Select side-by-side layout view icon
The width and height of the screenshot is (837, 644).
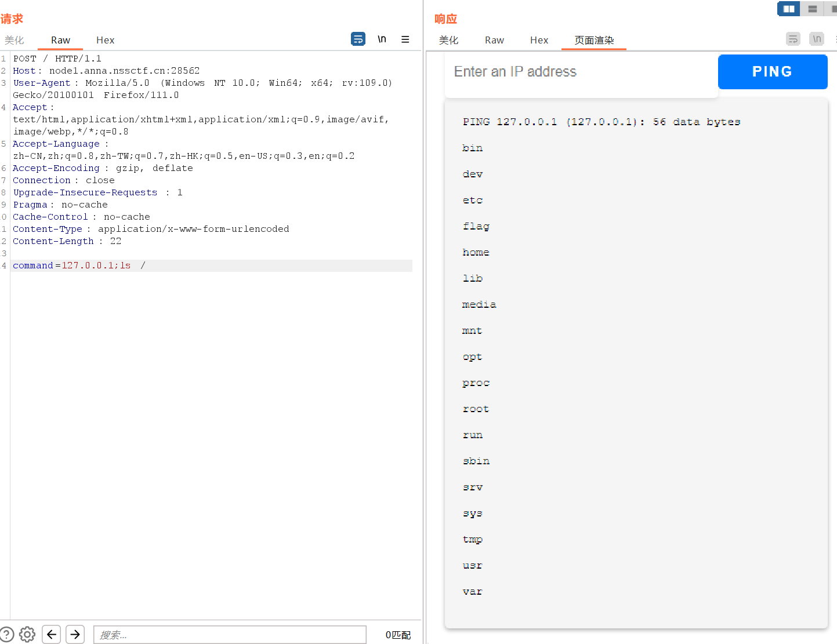[x=789, y=9]
